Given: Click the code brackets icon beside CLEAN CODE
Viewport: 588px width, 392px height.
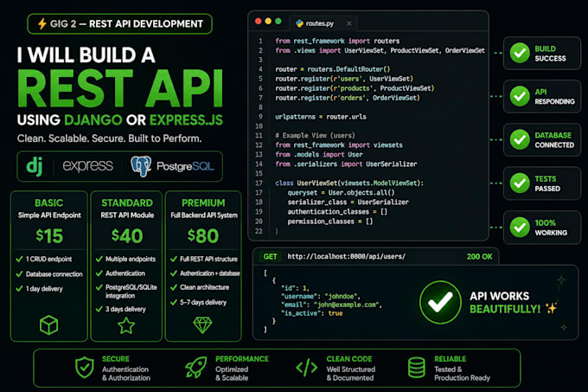Looking at the screenshot, I should 307,368.
